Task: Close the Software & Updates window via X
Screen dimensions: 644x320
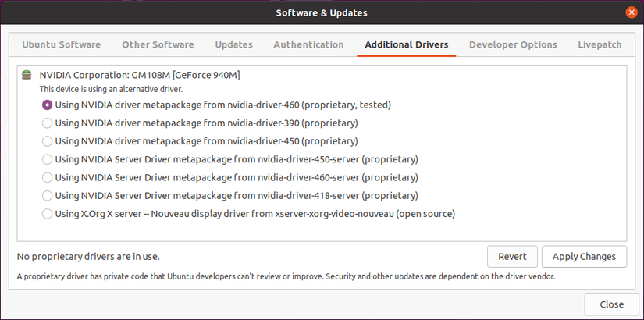Action: (631, 12)
